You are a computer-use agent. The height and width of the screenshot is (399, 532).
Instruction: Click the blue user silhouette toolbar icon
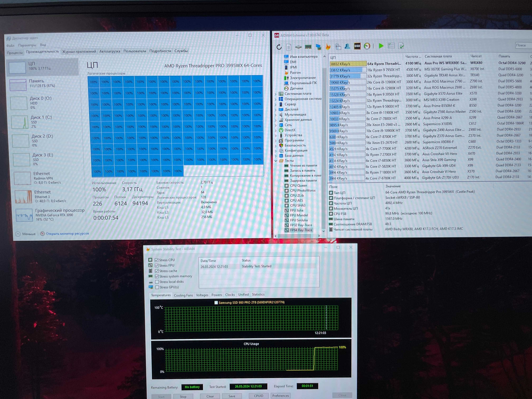(x=347, y=46)
